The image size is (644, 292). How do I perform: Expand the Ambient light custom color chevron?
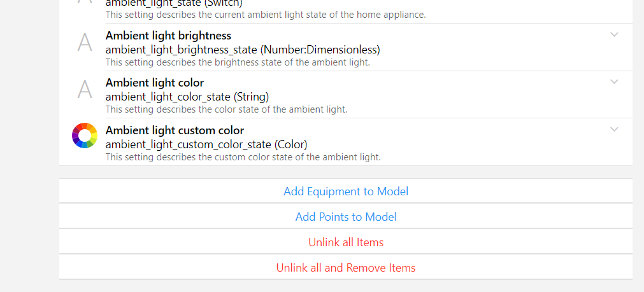pyautogui.click(x=614, y=129)
